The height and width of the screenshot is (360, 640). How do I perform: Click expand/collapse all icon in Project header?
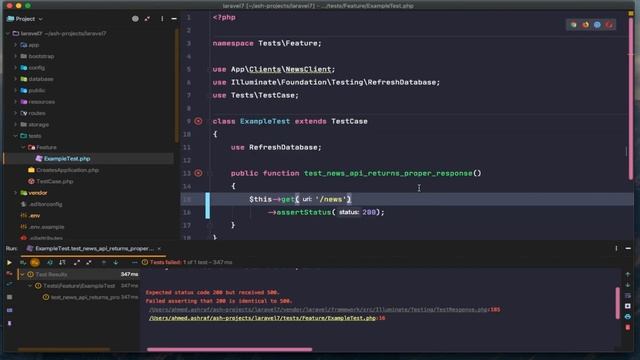tap(147, 19)
